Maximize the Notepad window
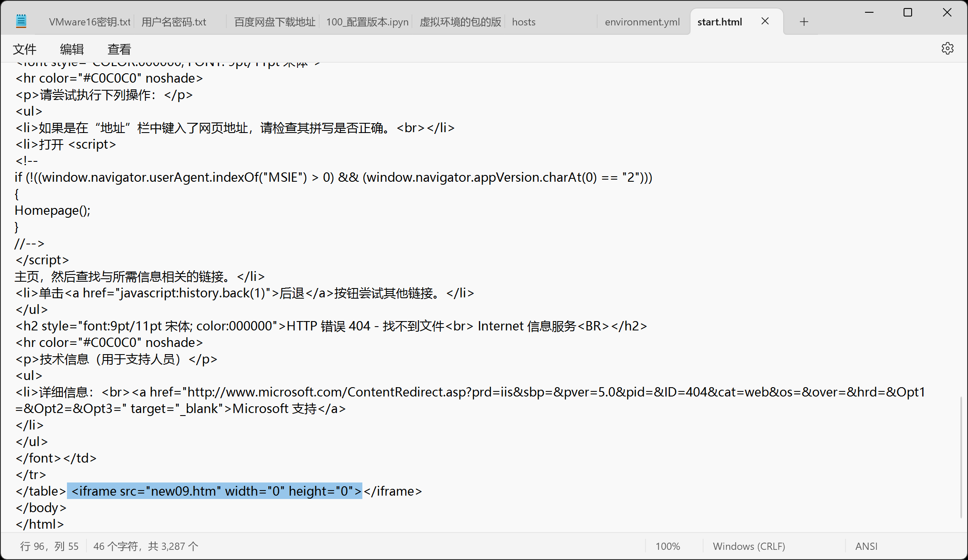Screen dimensions: 968x560 tap(908, 12)
